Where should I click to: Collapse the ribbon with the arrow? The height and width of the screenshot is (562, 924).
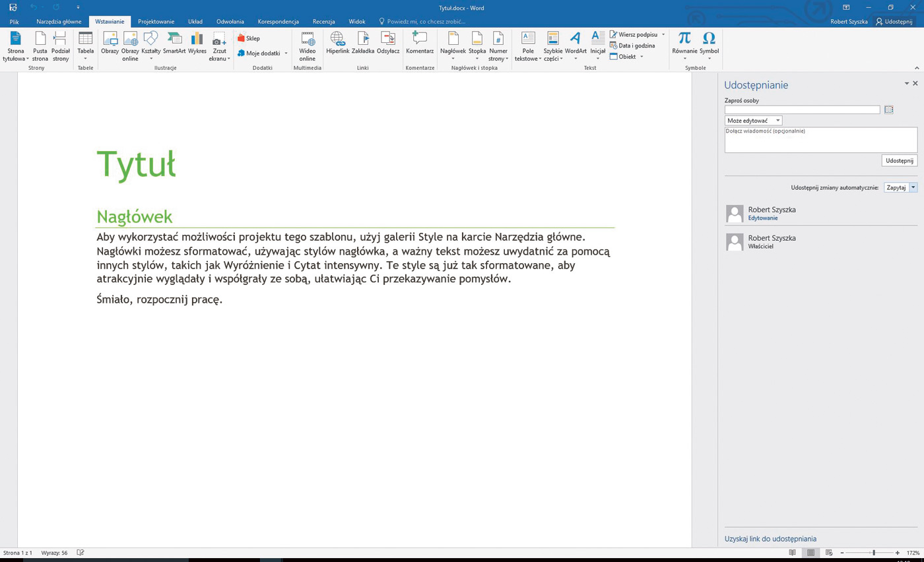click(x=916, y=68)
